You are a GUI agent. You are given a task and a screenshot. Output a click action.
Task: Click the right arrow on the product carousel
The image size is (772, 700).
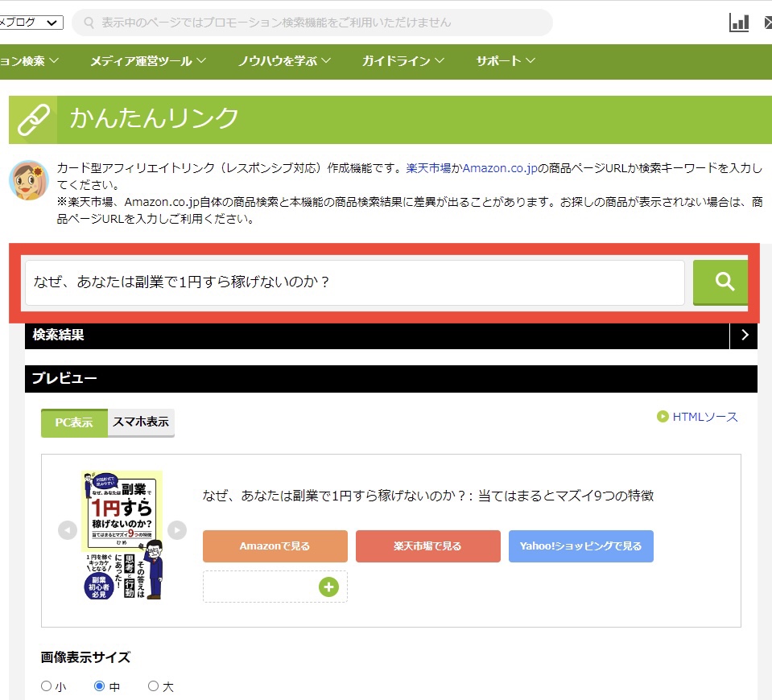click(175, 530)
